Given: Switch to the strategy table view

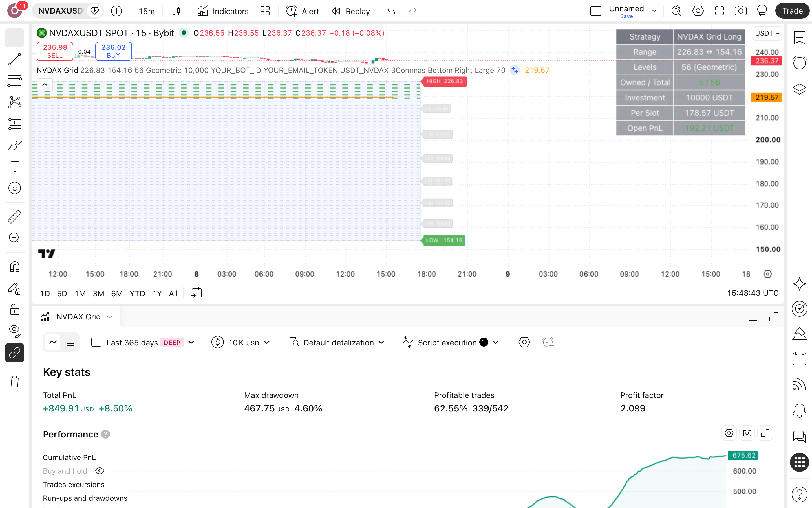Looking at the screenshot, I should (x=70, y=342).
